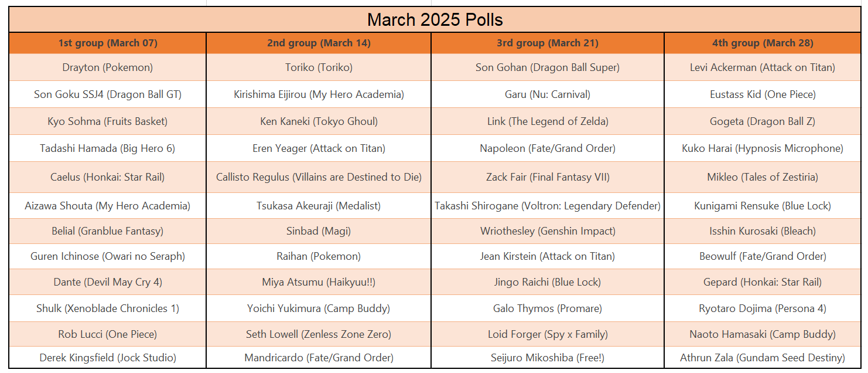Click the Belial (Granblue Fantasy) cell
The width and height of the screenshot is (868, 373).
(x=108, y=231)
